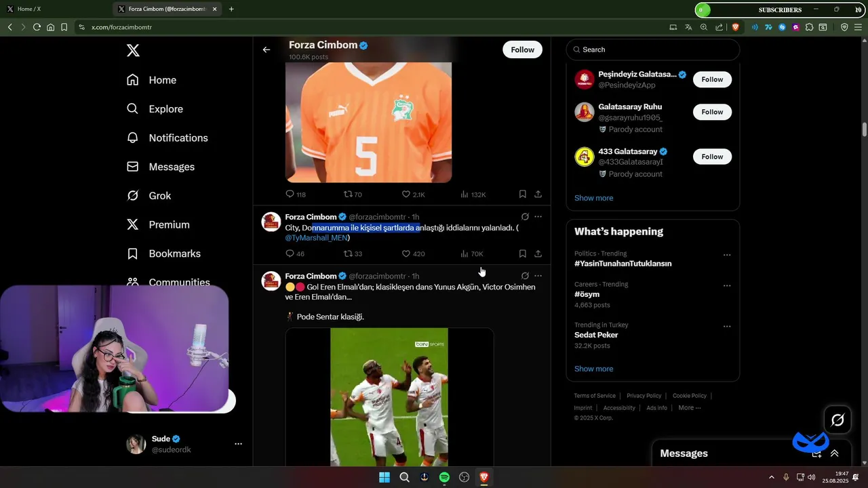868x488 pixels.
Task: Open the Brave Shields lion icon
Action: pos(736,27)
